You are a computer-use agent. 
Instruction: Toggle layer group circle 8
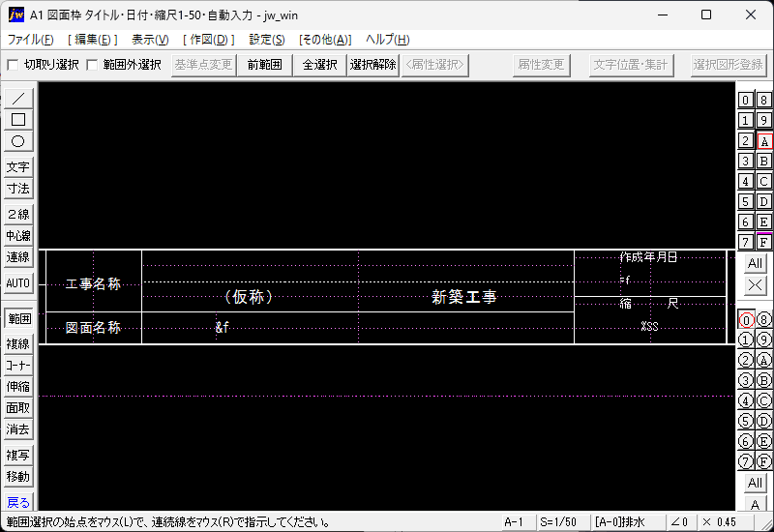click(764, 320)
